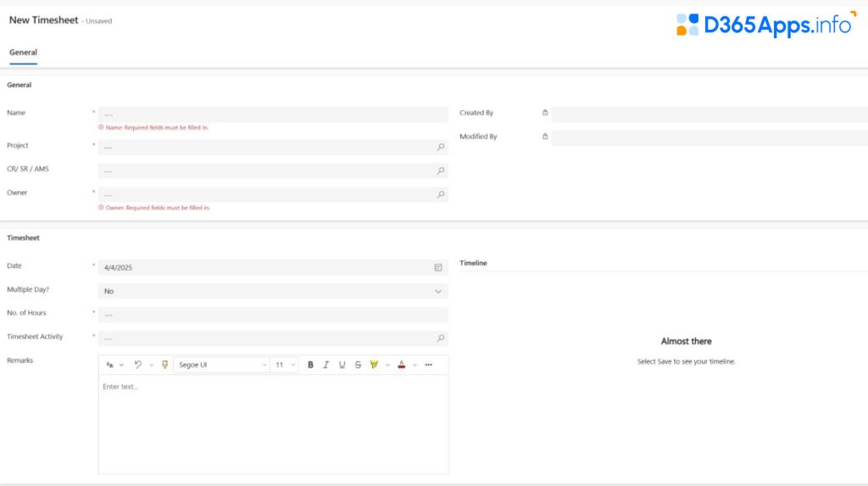
Task: Click the Remarks Enter text area
Action: [x=273, y=424]
